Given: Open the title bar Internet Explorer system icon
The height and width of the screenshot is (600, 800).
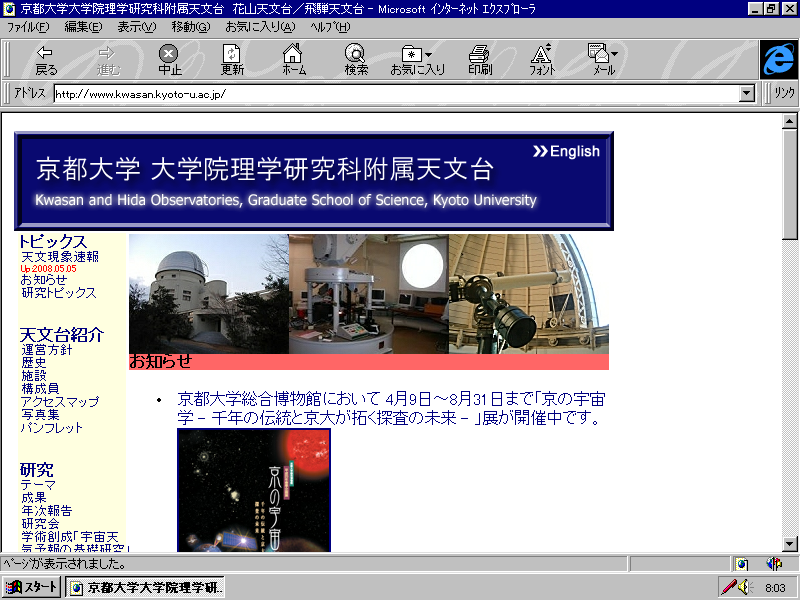Looking at the screenshot, I should point(9,9).
